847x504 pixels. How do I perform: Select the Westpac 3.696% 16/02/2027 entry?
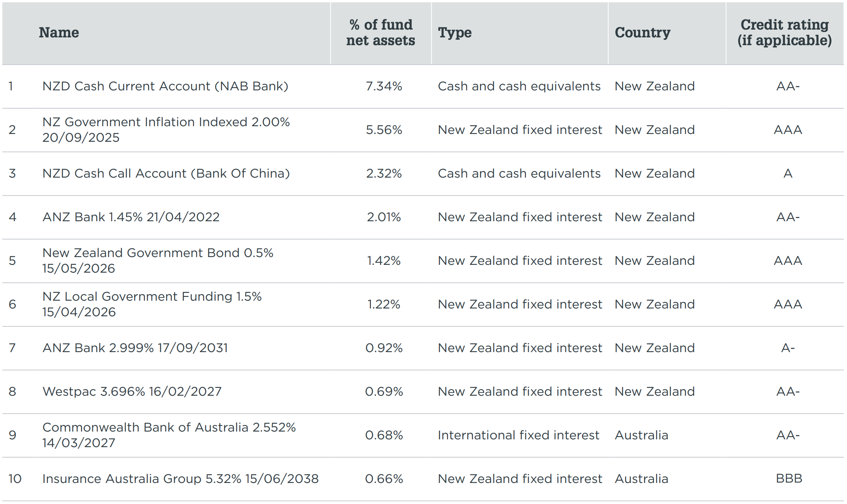pos(132,391)
